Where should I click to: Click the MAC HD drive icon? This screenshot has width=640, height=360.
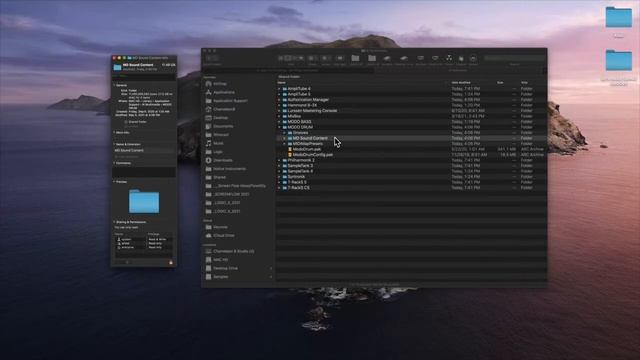209,260
